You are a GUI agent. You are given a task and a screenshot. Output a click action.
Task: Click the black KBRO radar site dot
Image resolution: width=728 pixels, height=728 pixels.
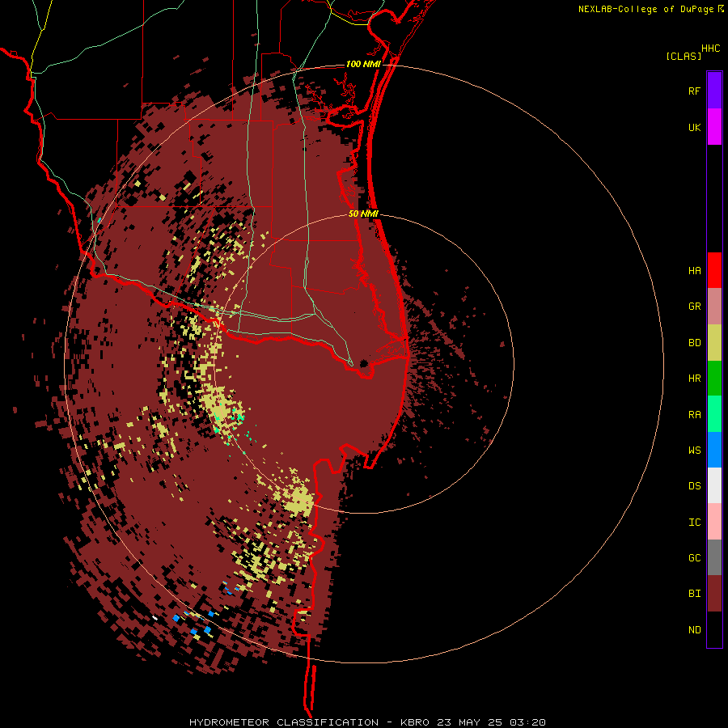pyautogui.click(x=364, y=363)
